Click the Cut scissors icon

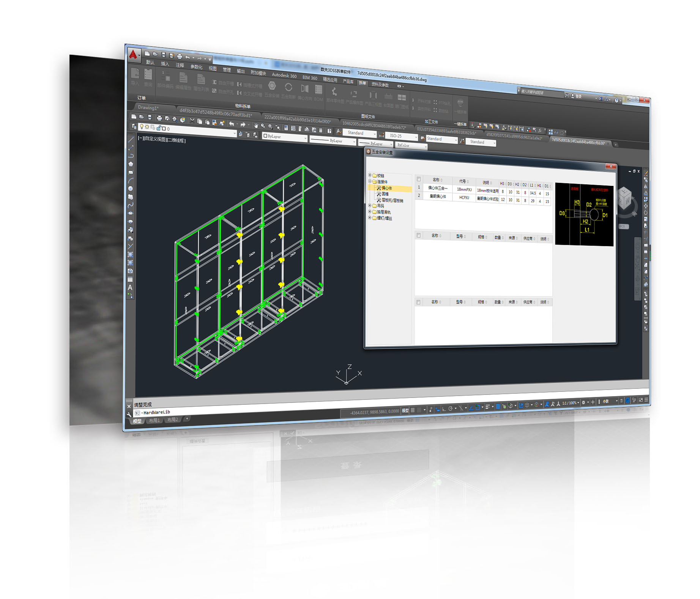(192, 121)
